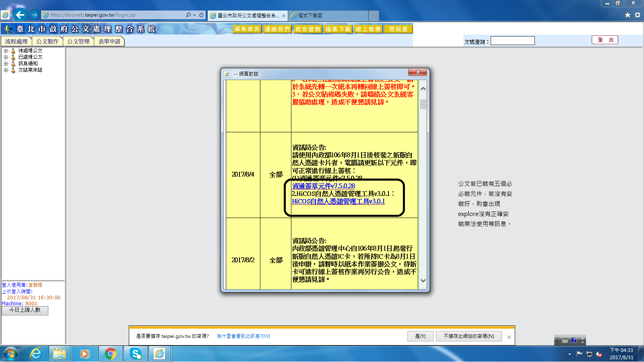Click the Action Center flag icon

580,354
